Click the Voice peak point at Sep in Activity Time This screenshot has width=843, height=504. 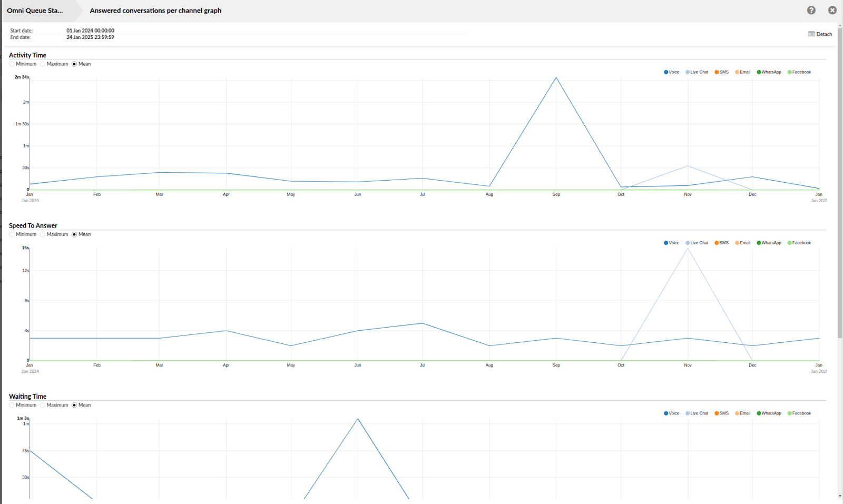pyautogui.click(x=556, y=78)
